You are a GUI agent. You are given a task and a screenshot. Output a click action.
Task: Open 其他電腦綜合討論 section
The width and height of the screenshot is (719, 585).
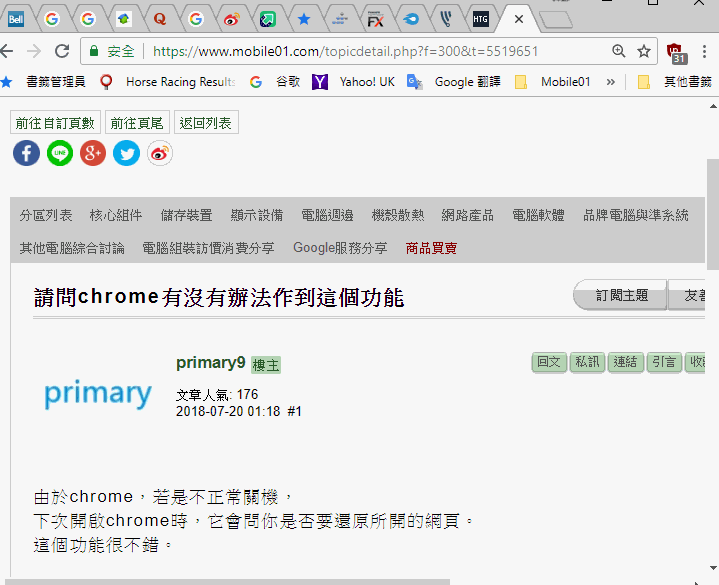(x=72, y=248)
